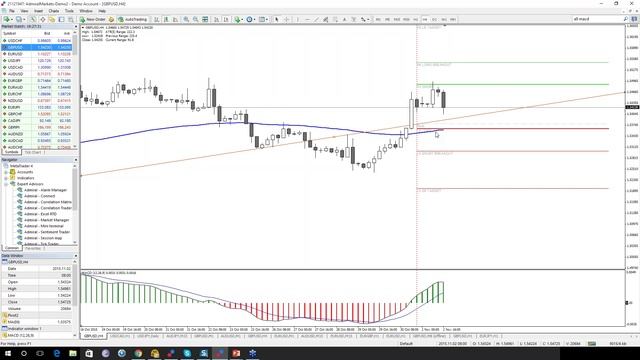Click the search input field
Viewport: 640px width, 360px height.
pos(597,19)
